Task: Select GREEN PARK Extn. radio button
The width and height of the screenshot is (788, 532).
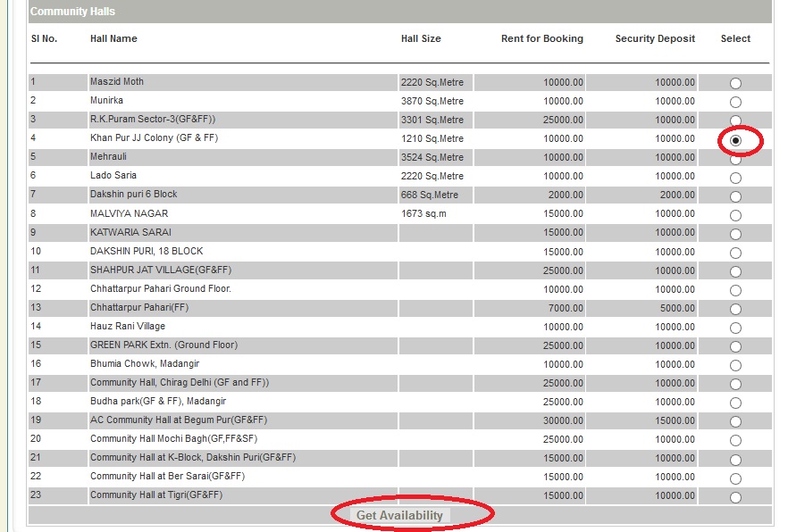Action: pyautogui.click(x=735, y=346)
